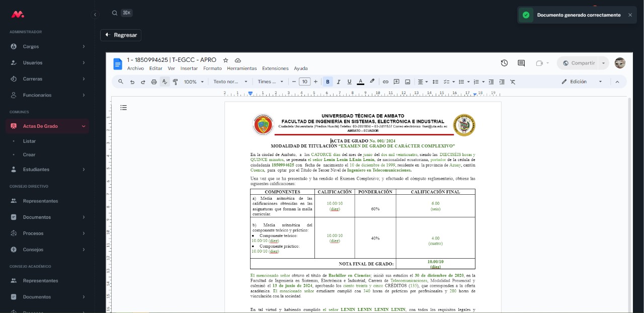Dismiss the 'Documento generado correctamente' notification
Image resolution: width=644 pixels, height=313 pixels.
630,15
